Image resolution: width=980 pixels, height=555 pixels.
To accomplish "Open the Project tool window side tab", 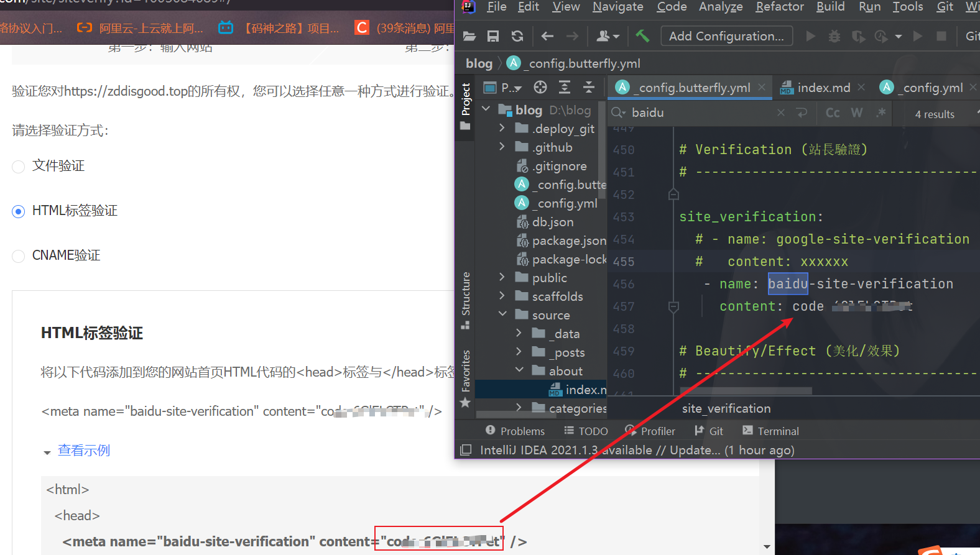I will pyautogui.click(x=465, y=106).
